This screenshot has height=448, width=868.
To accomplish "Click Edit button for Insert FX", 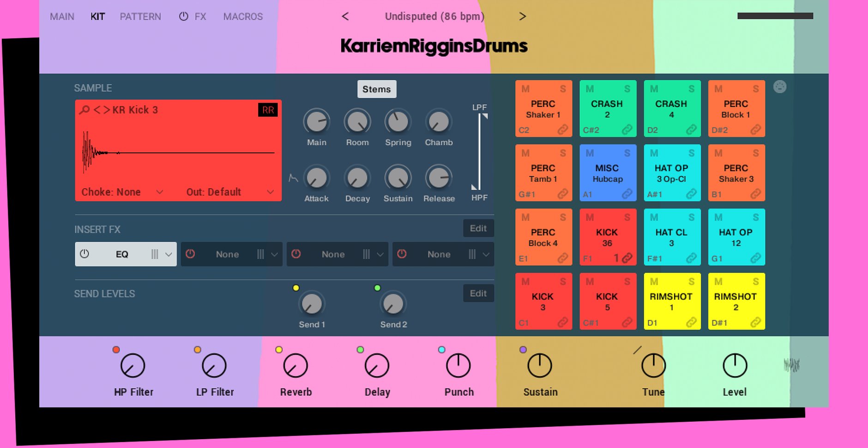I will click(x=478, y=228).
